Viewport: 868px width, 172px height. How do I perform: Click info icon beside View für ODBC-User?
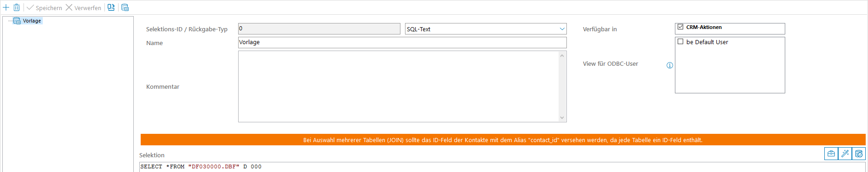point(670,65)
